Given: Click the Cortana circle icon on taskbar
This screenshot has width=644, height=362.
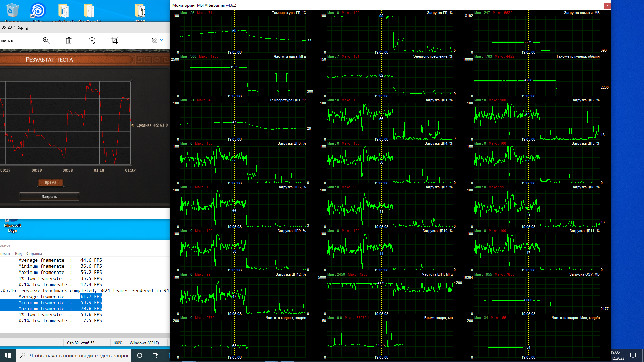Looking at the screenshot, I should coord(140,355).
